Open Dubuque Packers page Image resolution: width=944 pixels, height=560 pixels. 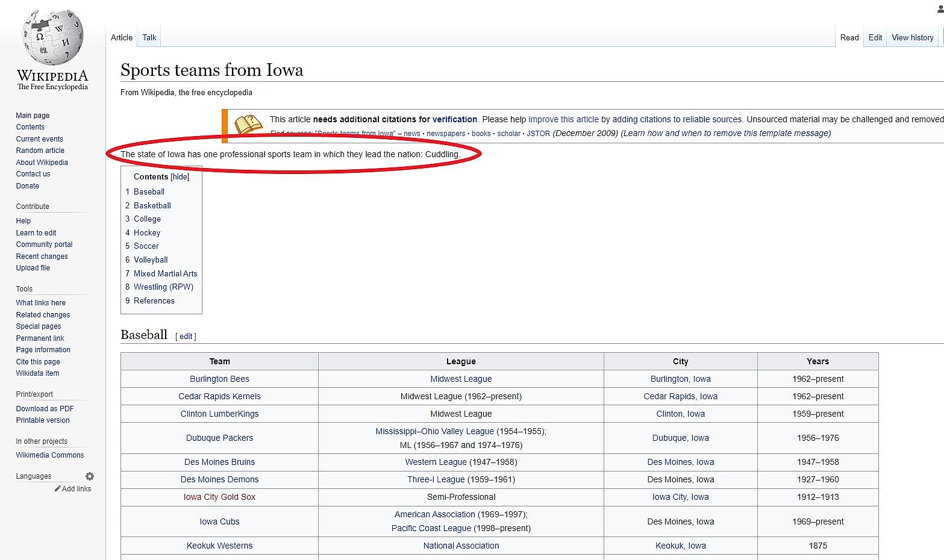[x=219, y=438]
